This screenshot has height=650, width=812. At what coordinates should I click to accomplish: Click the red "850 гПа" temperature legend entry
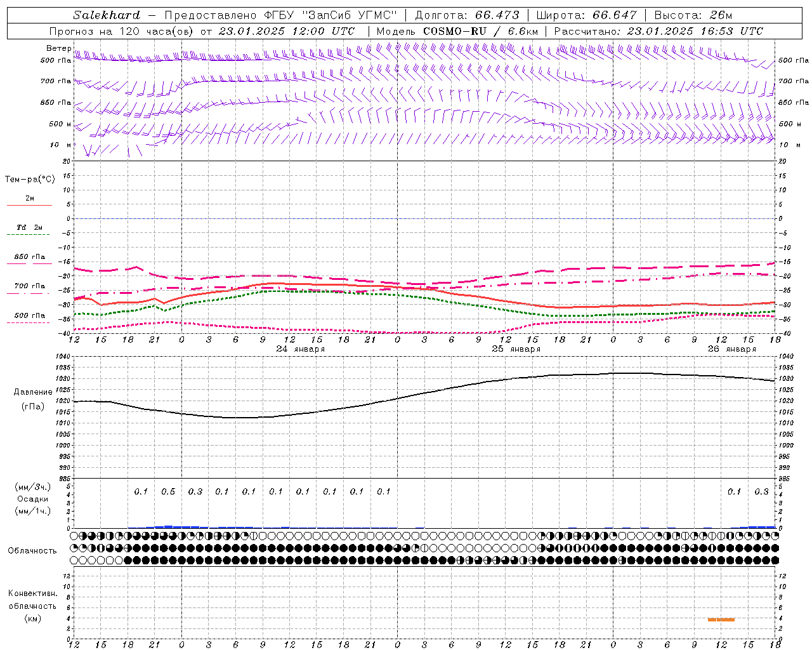[x=30, y=257]
